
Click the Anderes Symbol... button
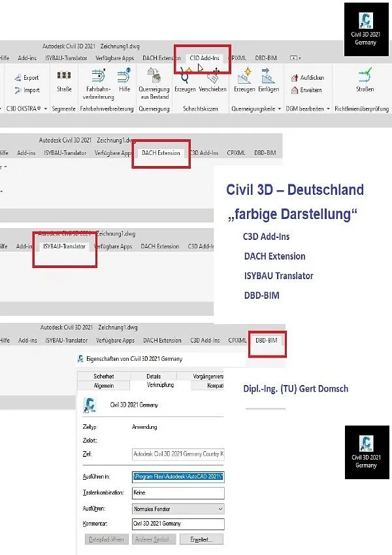[152, 539]
